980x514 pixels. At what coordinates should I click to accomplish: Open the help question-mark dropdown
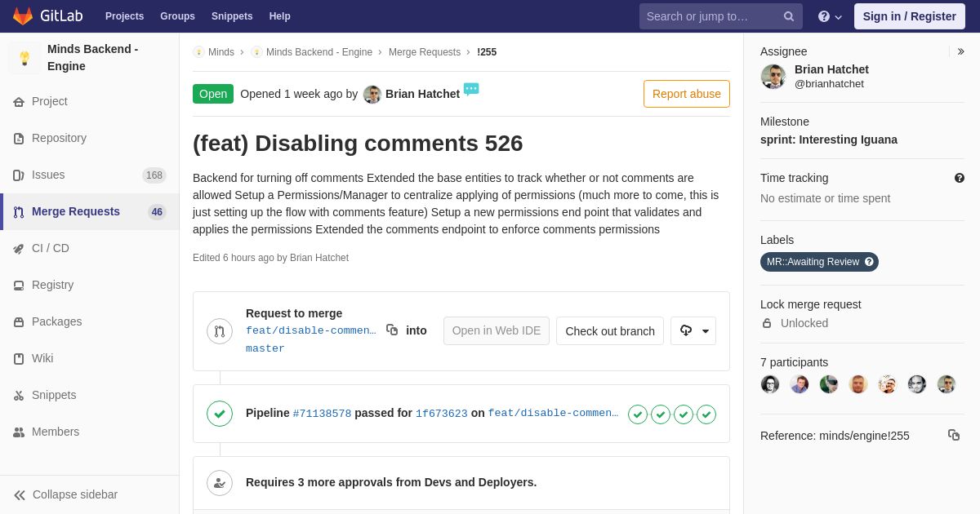click(830, 16)
